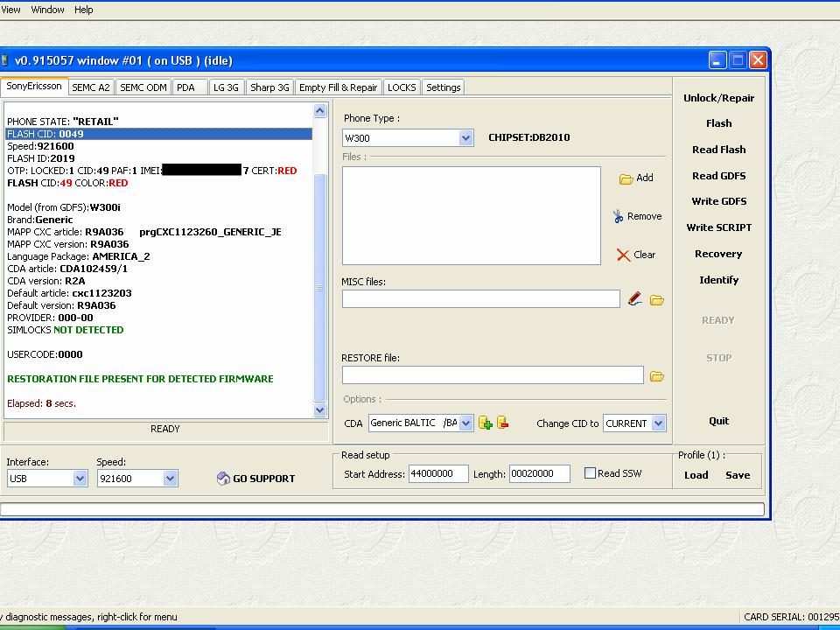
Task: Click the READY status strip under the log
Action: (165, 429)
